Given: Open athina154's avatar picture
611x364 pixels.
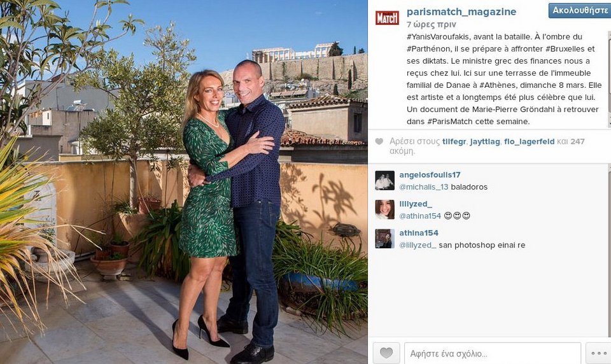Looking at the screenshot, I should pyautogui.click(x=384, y=239).
